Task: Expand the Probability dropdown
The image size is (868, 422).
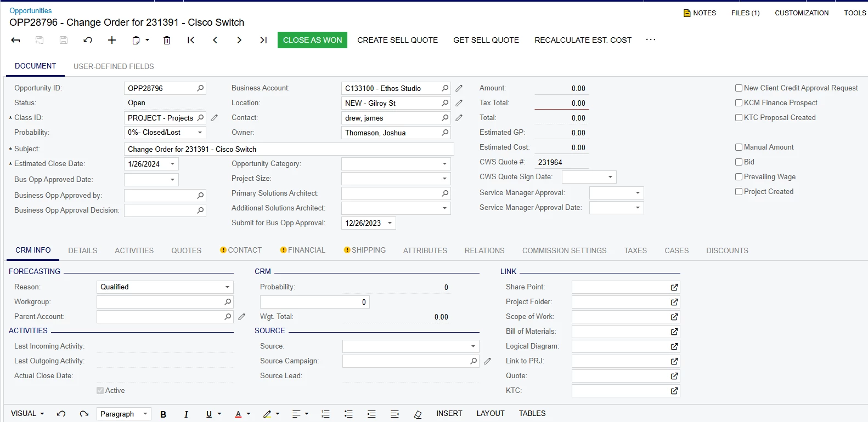Action: click(x=200, y=133)
